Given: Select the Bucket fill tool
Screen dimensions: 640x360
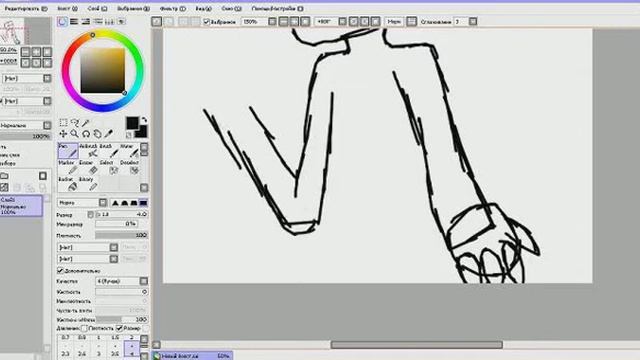Looking at the screenshot, I should click(68, 184).
